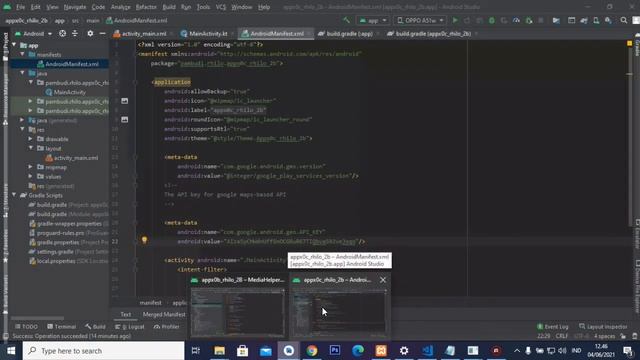The image size is (640, 360).
Task: Open Microsoft Edge from the taskbar
Action: (x=358, y=351)
